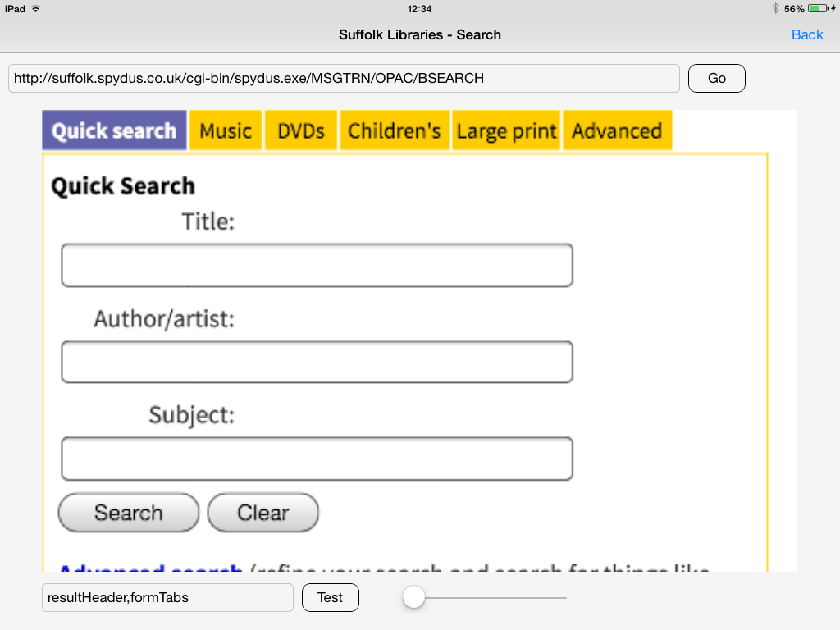840x630 pixels.
Task: Open the Children's tab
Action: pos(395,131)
